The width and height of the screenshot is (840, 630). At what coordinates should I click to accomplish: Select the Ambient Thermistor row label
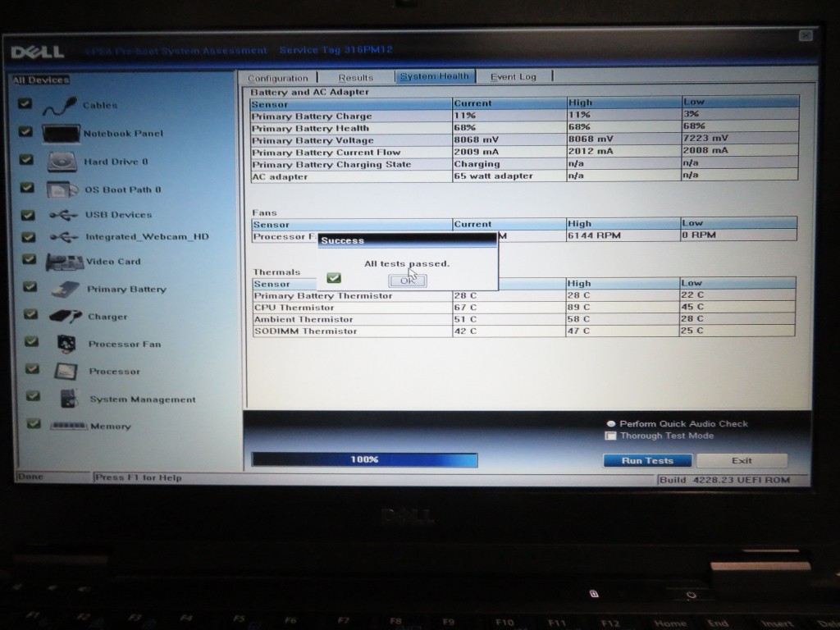point(304,319)
